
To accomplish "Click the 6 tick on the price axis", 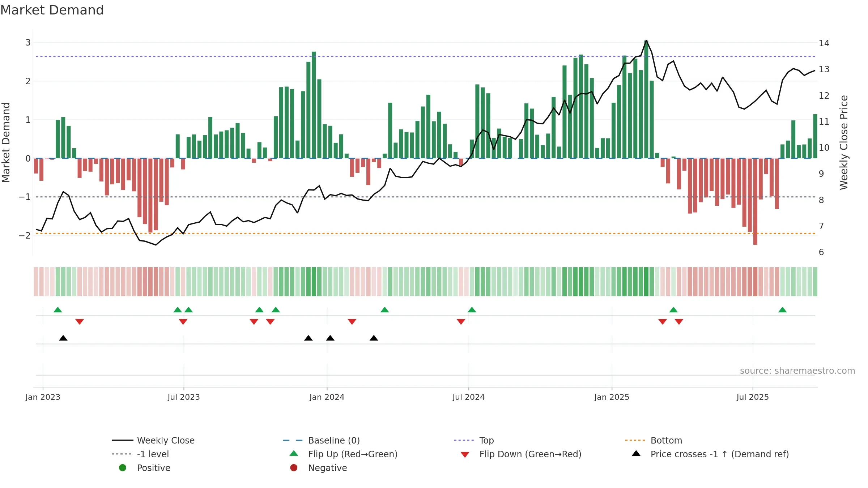I will click(x=821, y=252).
